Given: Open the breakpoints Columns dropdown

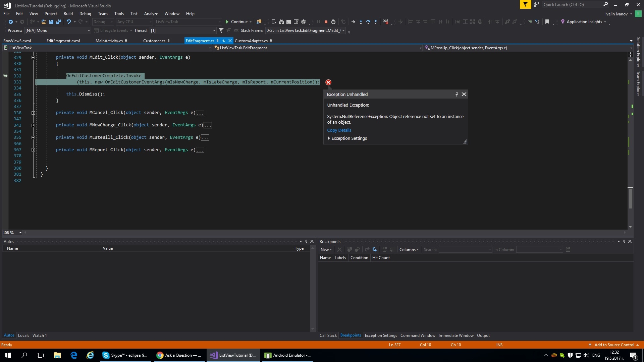Looking at the screenshot, I should (409, 250).
